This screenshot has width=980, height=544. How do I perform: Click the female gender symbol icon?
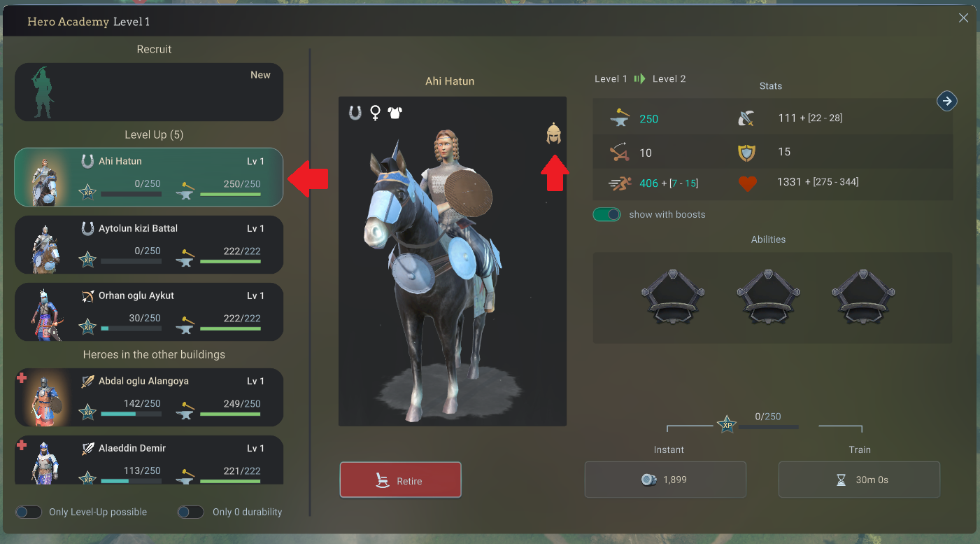point(376,113)
